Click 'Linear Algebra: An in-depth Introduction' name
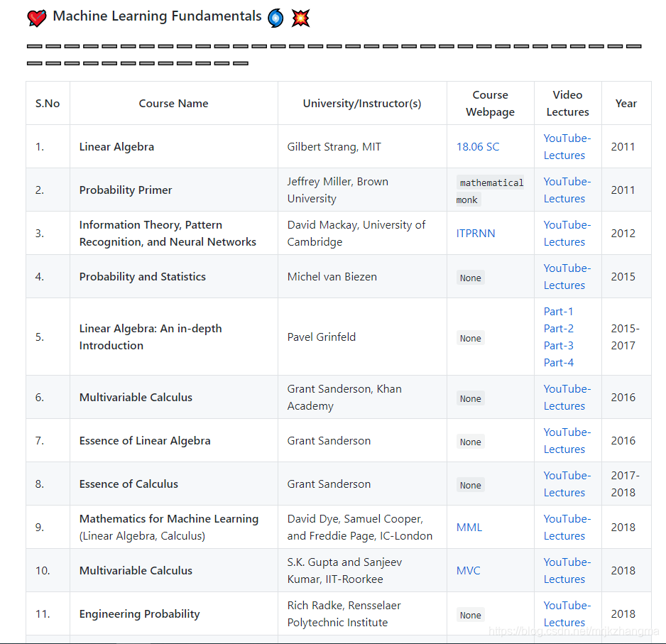 click(151, 337)
